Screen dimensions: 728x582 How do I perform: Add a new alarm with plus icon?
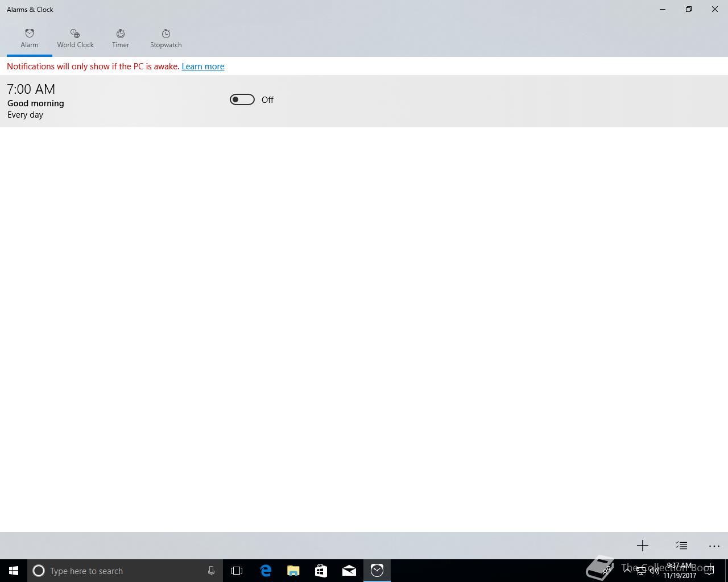(x=643, y=546)
